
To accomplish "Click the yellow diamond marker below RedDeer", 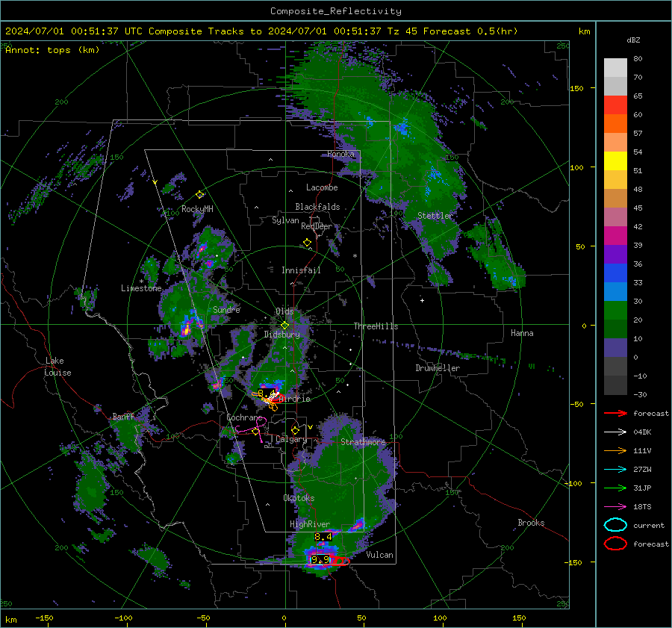I will (307, 243).
